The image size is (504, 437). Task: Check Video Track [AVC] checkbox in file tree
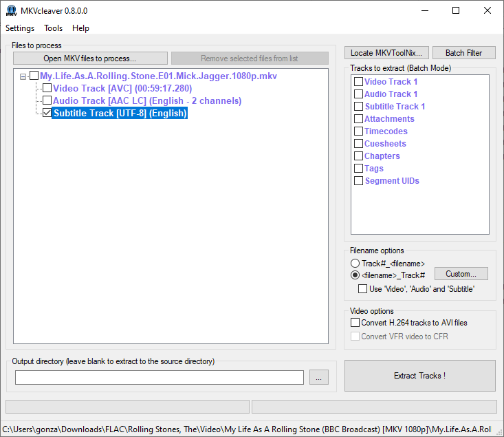tap(47, 88)
